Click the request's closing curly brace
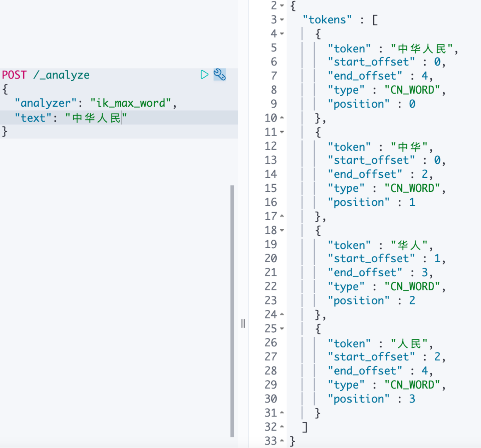The height and width of the screenshot is (448, 481). [5, 131]
